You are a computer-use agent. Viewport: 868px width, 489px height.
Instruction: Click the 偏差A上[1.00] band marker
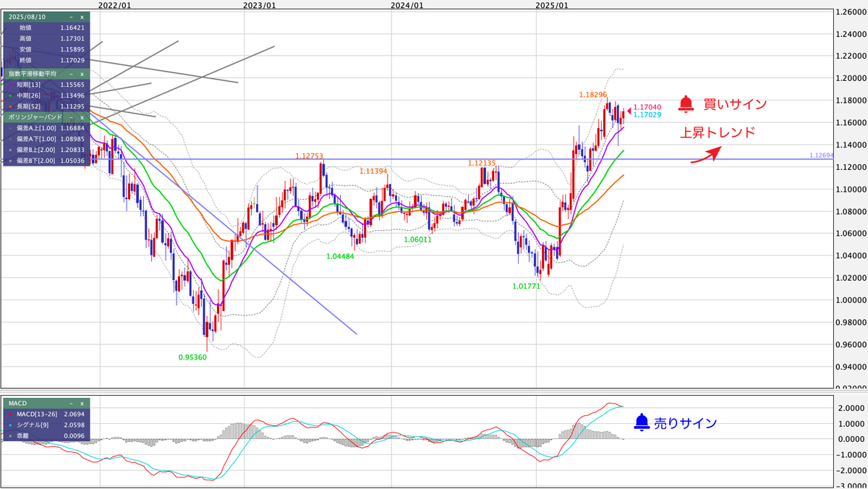(9, 129)
